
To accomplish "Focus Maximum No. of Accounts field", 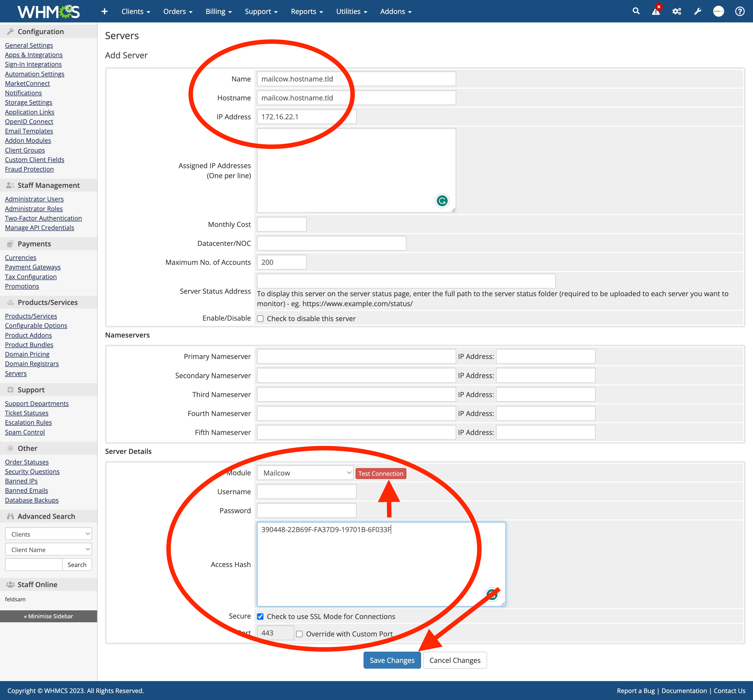I will 282,262.
